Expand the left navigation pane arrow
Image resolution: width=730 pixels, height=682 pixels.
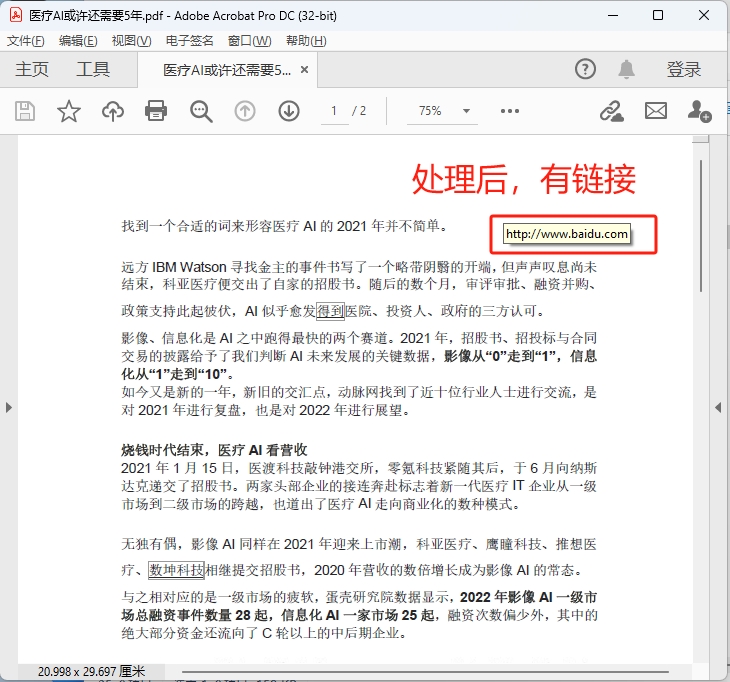[8, 408]
